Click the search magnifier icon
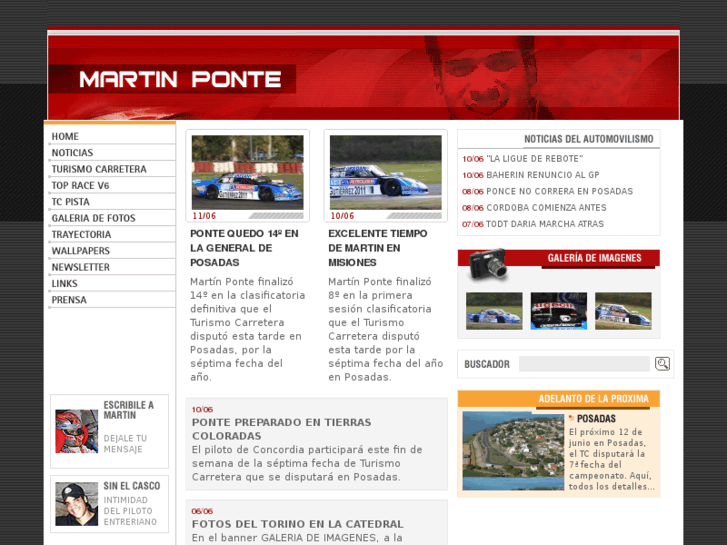This screenshot has height=545, width=727. tap(662, 364)
